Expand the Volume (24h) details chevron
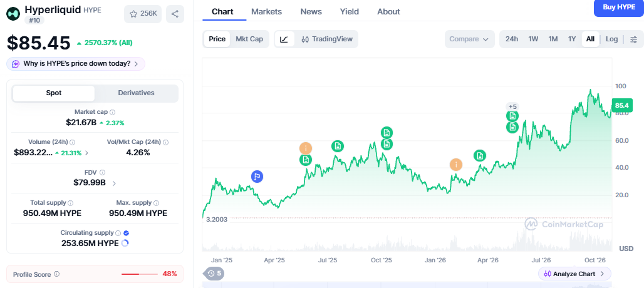644x288 pixels. (x=86, y=153)
